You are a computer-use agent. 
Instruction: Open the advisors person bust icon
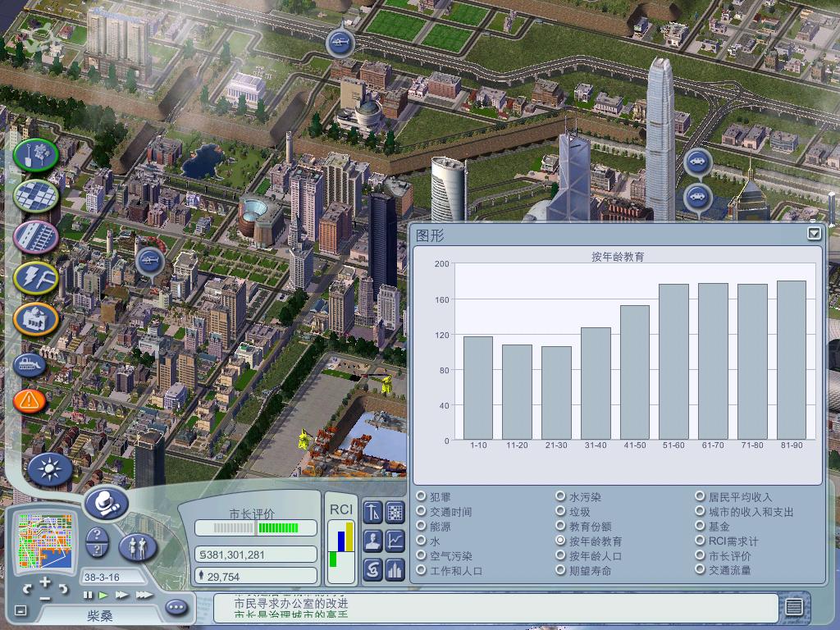pos(373,541)
